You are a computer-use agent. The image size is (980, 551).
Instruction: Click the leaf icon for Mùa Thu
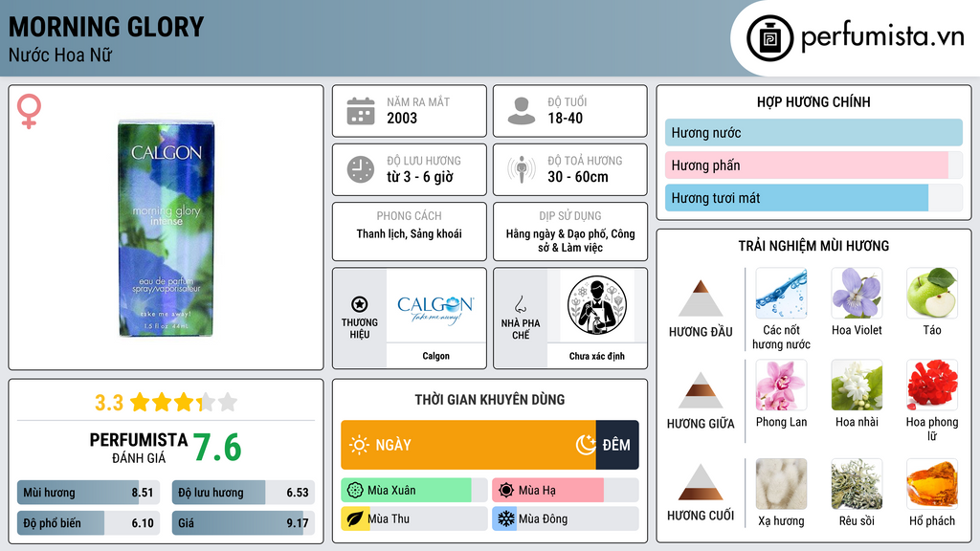click(x=355, y=518)
